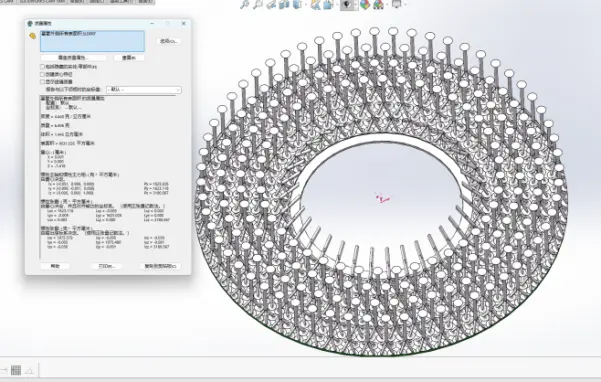Select the SOLIDWORKS CAM TBM tab
This screenshot has height=382, width=601.
[x=42, y=2]
